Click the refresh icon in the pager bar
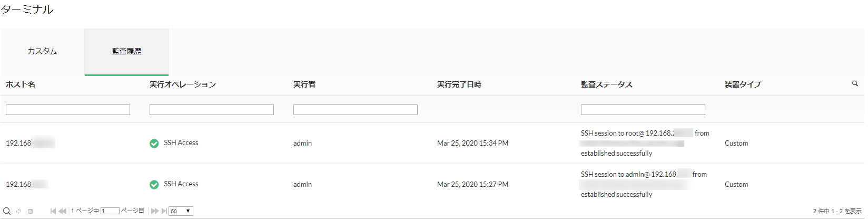Viewport: 868px width, 219px height. point(19,211)
